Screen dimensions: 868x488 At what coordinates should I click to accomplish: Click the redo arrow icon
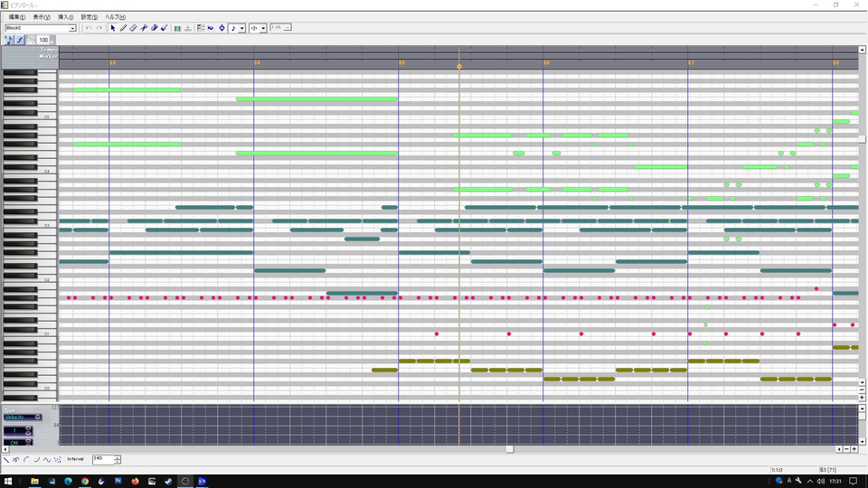pos(99,28)
